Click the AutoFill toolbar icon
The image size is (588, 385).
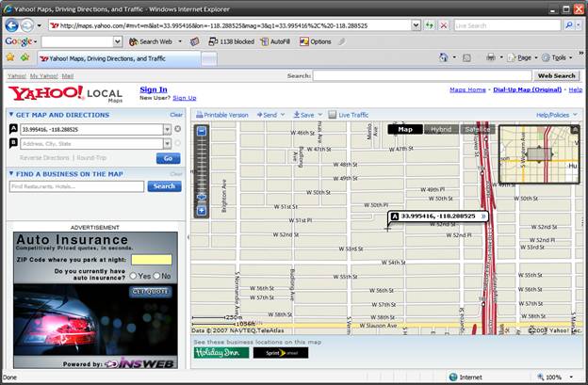click(x=275, y=42)
